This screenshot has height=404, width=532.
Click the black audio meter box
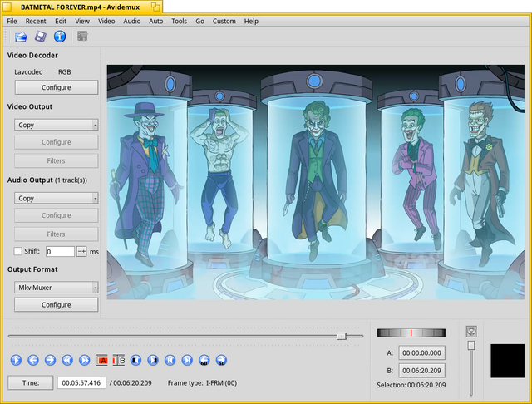[x=508, y=361]
